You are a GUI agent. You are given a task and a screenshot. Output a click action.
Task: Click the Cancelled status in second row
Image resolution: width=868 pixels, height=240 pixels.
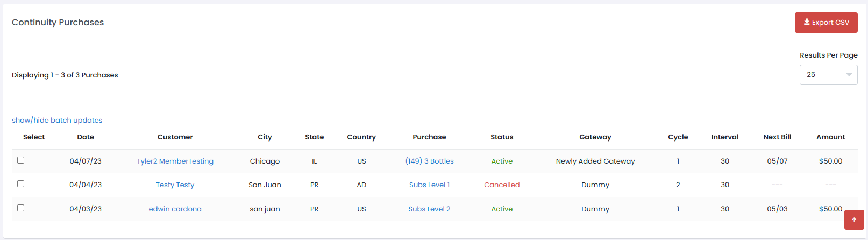pyautogui.click(x=501, y=185)
